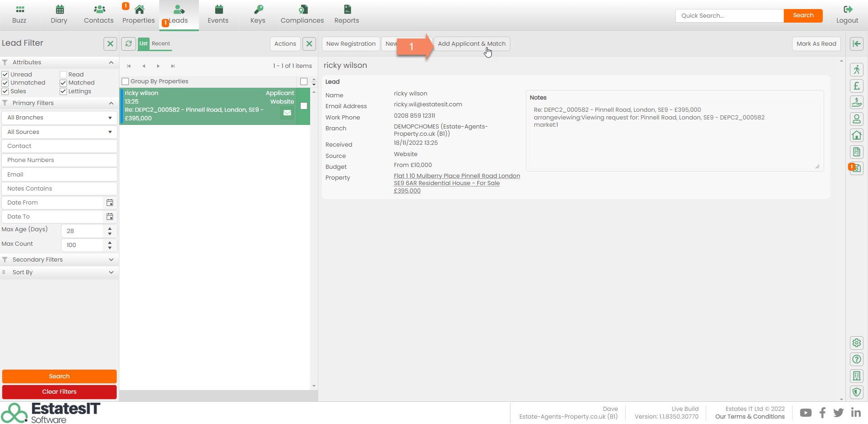This screenshot has width=868, height=424.
Task: Open the pound sign icon in right sidebar
Action: 856,86
